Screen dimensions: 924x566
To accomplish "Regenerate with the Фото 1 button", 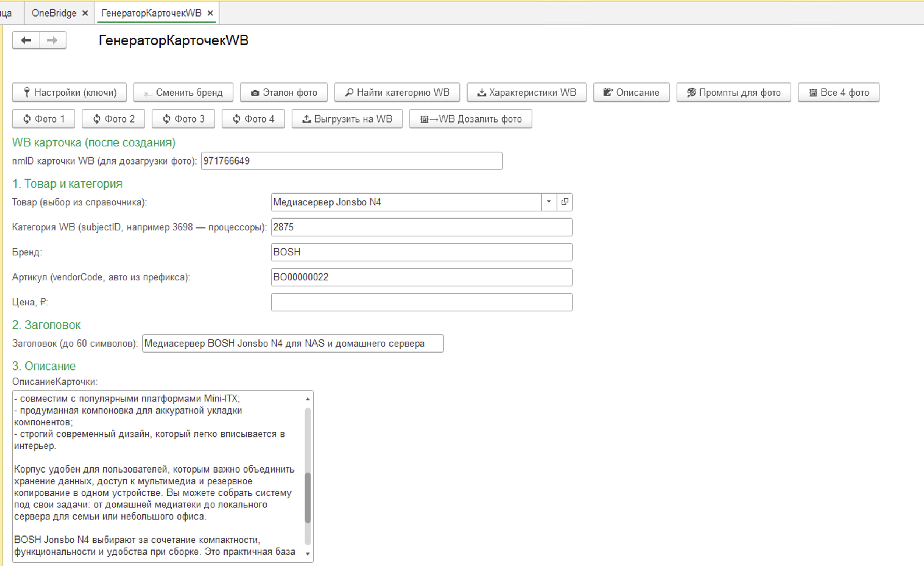I will 43,119.
